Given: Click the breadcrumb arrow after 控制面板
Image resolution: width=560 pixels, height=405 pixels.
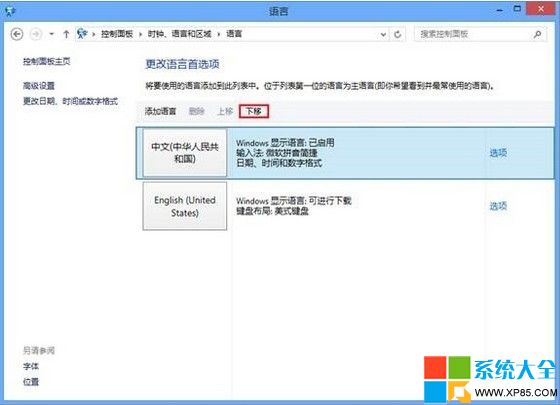Looking at the screenshot, I should click(140, 34).
